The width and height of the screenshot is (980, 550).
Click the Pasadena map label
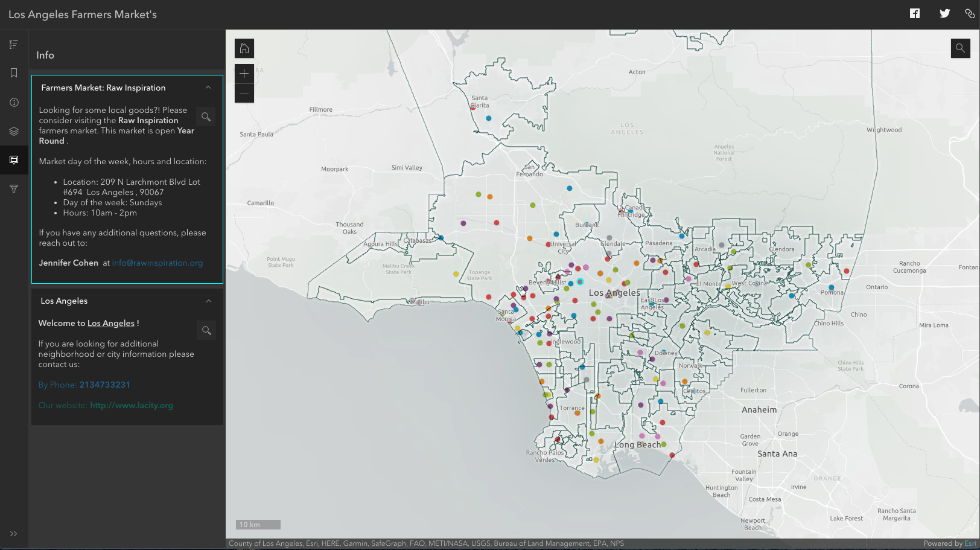point(659,243)
